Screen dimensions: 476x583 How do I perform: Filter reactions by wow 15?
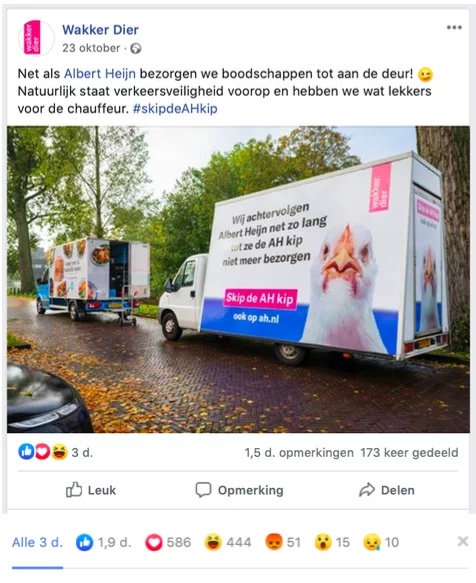point(332,542)
